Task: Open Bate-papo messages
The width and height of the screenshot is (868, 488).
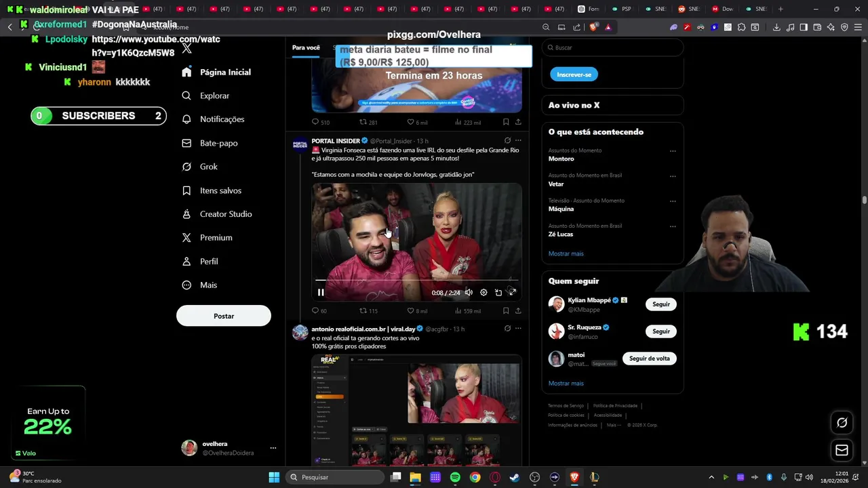Action: click(210, 143)
